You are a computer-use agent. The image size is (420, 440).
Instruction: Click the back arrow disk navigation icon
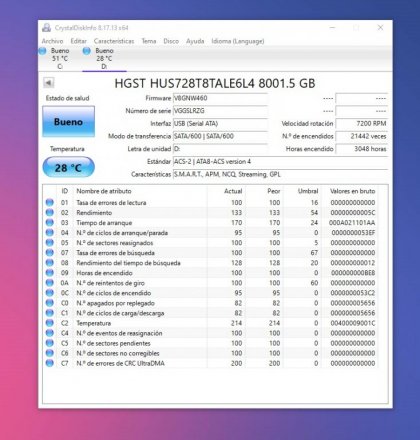pos(49,82)
